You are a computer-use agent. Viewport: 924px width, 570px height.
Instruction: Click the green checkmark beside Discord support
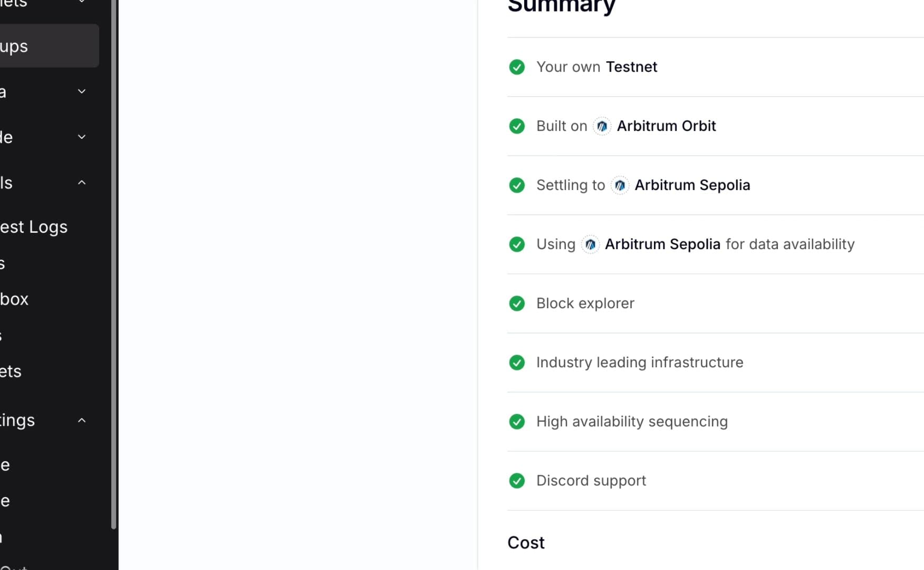[x=517, y=481]
